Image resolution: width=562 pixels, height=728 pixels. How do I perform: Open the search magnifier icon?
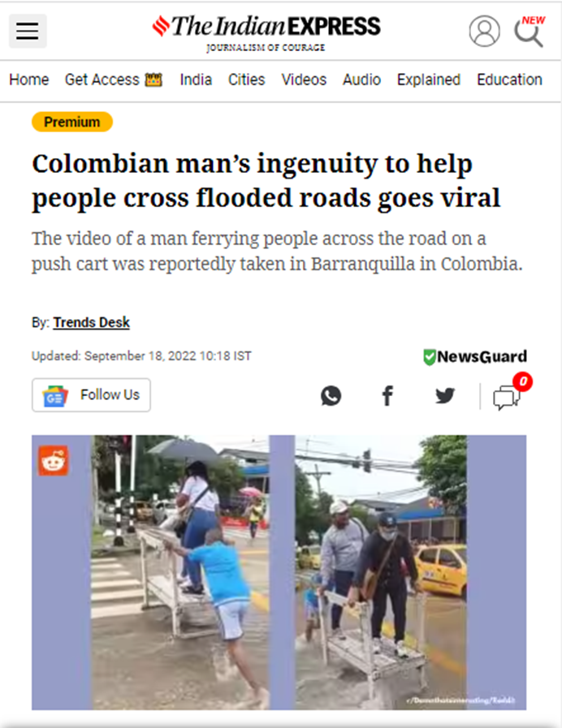529,32
